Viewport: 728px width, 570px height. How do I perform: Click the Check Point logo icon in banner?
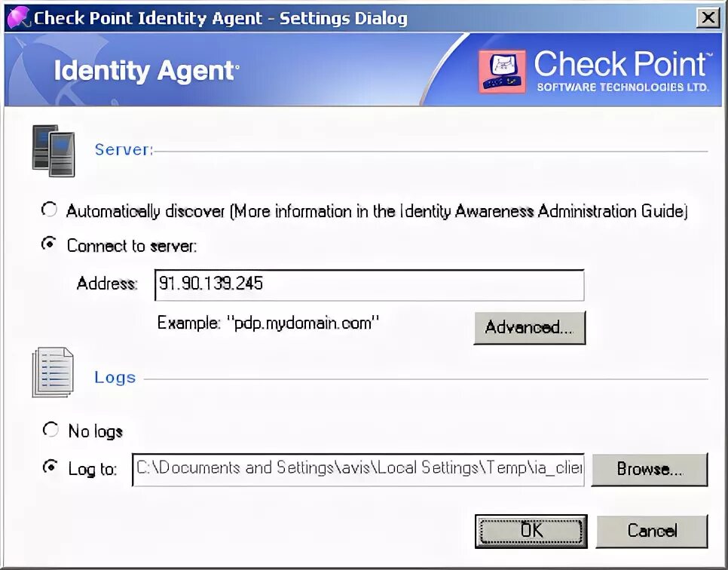[x=502, y=71]
